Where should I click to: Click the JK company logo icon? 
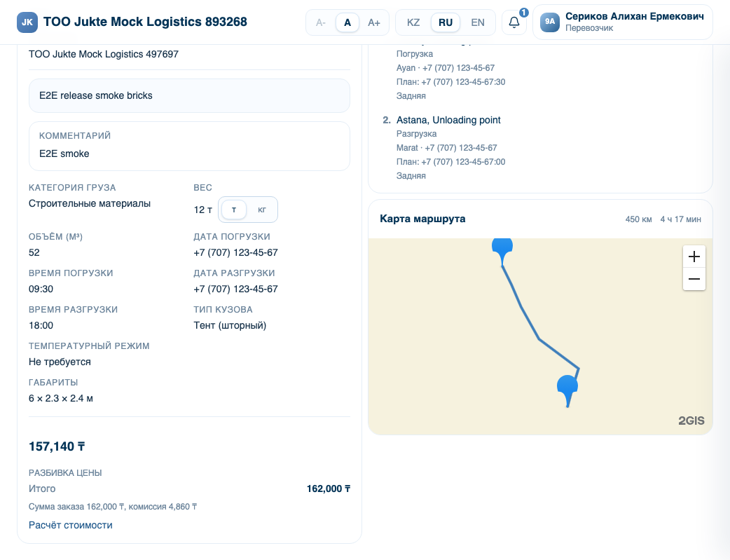27,22
